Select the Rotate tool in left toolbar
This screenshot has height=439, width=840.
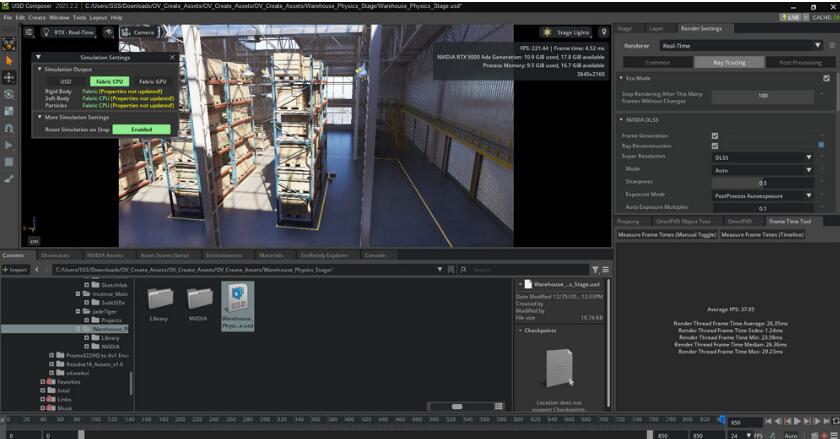coord(10,94)
